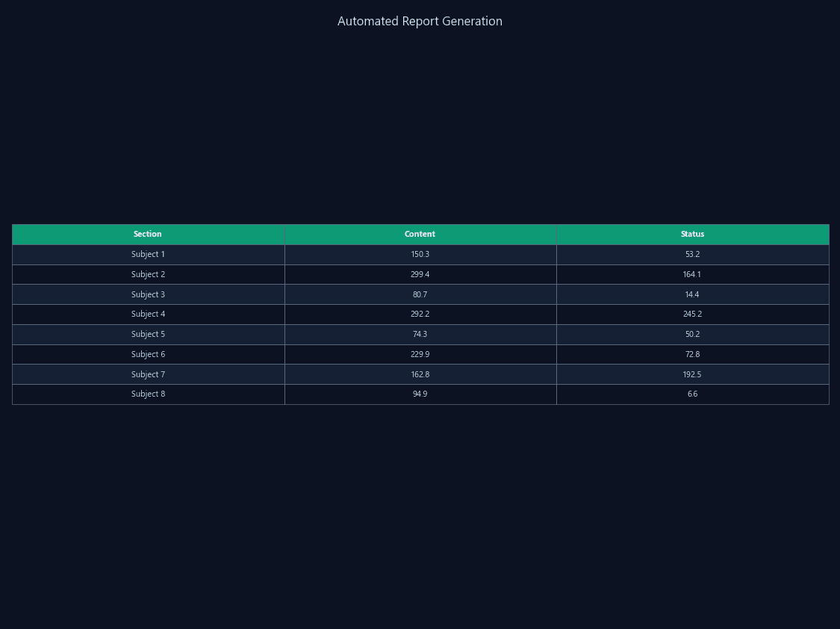Select the Subject 3 cell

point(149,294)
